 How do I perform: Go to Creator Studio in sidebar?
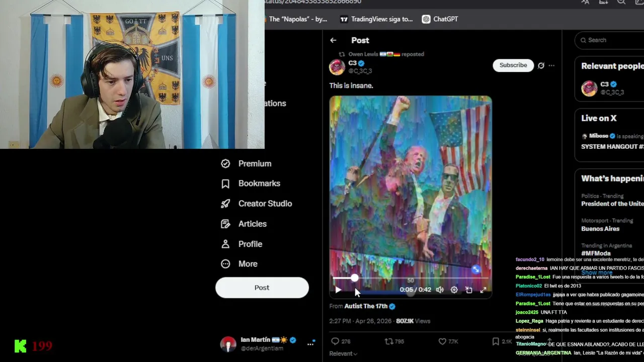point(265,204)
